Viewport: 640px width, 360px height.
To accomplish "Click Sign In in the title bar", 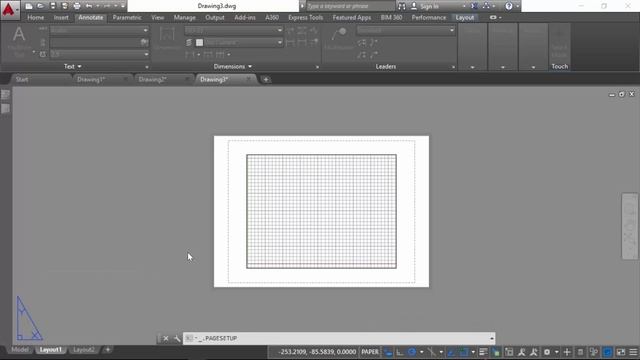I will tap(429, 6).
